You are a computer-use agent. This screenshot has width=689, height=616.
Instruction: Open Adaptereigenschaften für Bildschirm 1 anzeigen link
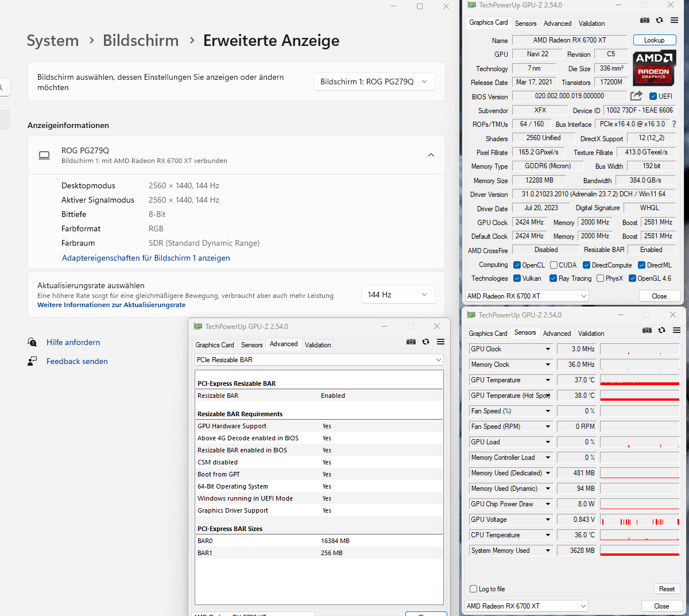click(x=146, y=258)
